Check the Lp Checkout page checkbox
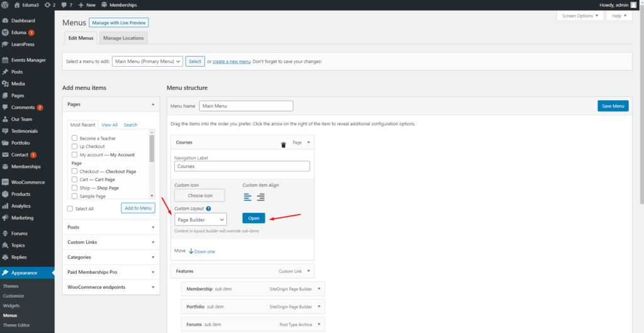The image size is (644, 333). [x=74, y=146]
